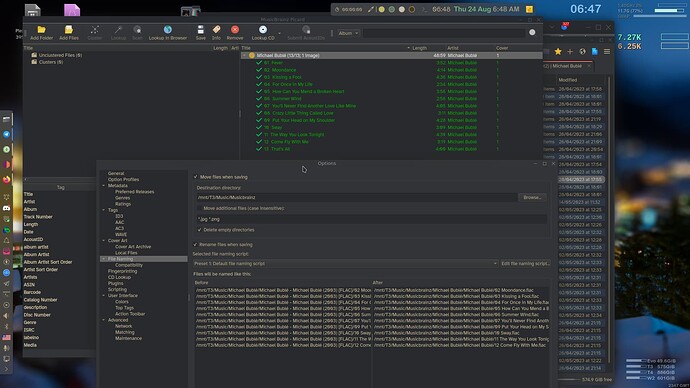Click the destination directory input field
690x388 pixels.
pos(356,198)
